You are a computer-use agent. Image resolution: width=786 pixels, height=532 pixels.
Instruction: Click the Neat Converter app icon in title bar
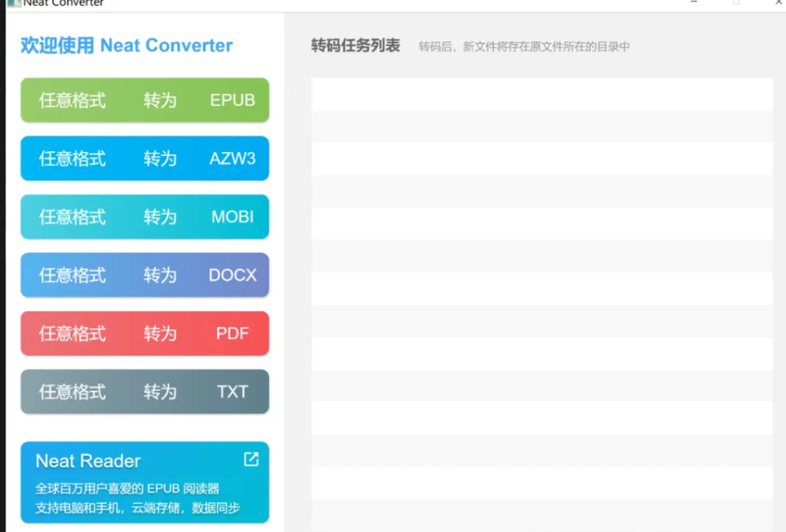point(13,2)
